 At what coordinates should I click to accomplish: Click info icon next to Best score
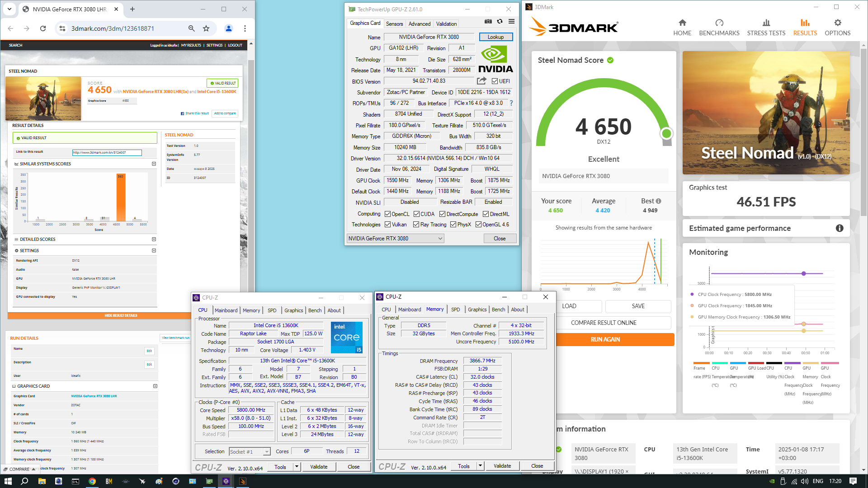658,201
